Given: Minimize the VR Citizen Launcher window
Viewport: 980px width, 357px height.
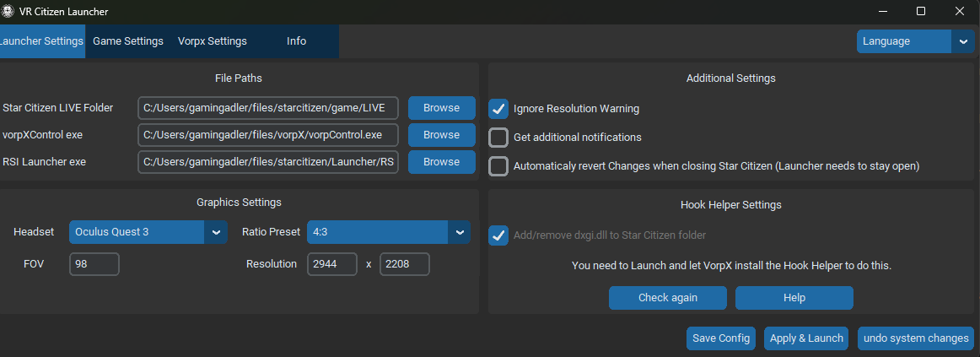Looking at the screenshot, I should point(883,11).
